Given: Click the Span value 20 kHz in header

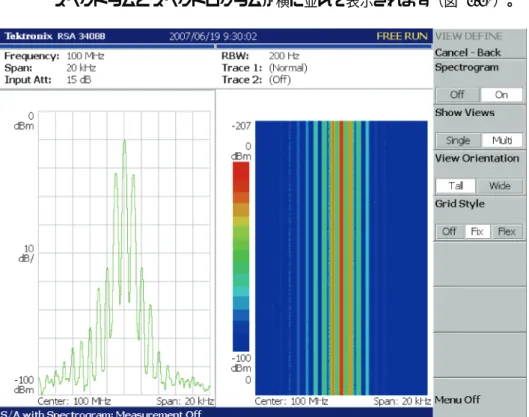Looking at the screenshot, I should (81, 68).
